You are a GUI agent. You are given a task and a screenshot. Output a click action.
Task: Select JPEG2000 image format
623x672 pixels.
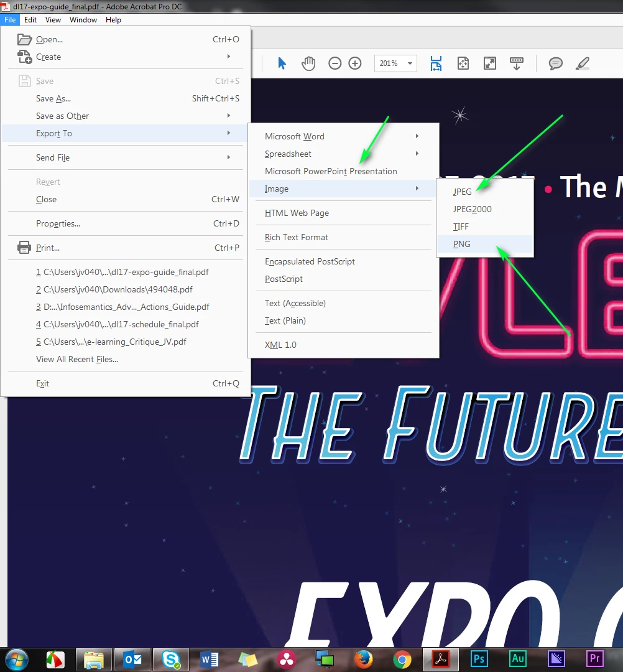coord(485,209)
